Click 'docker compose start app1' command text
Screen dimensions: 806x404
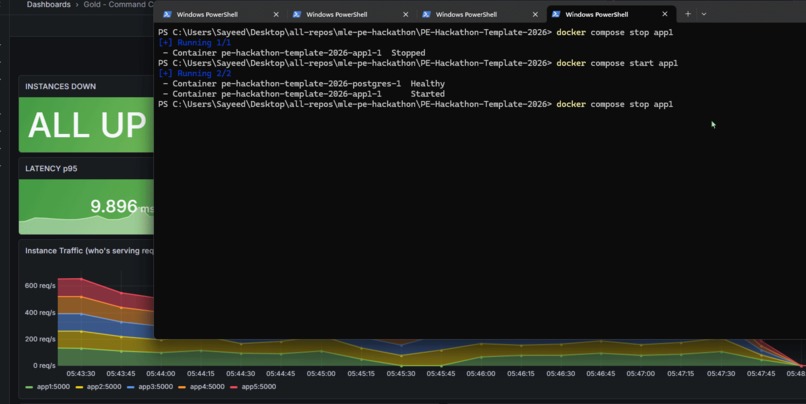point(617,63)
